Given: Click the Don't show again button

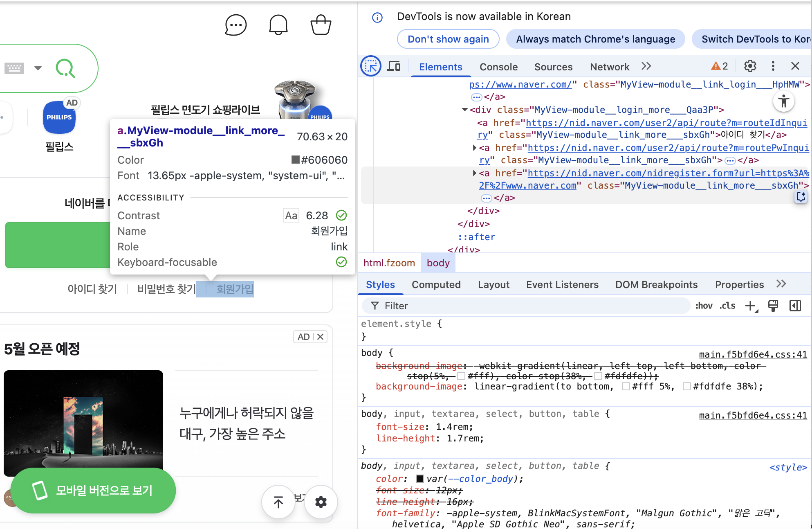Looking at the screenshot, I should tap(448, 39).
